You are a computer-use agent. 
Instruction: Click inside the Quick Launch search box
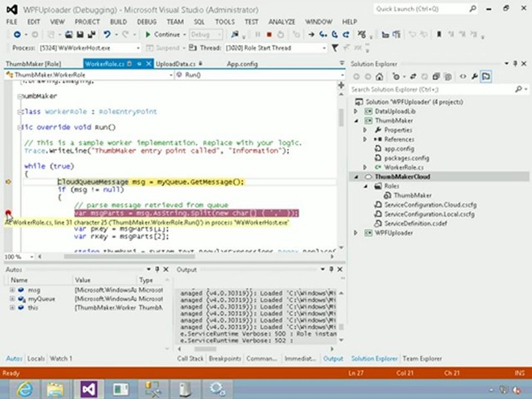(426, 9)
